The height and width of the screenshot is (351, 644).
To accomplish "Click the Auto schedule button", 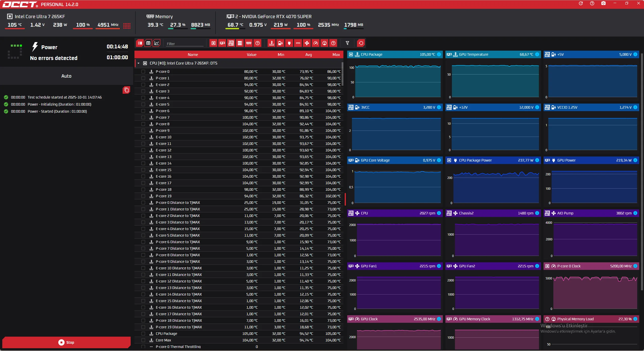I will [x=66, y=76].
